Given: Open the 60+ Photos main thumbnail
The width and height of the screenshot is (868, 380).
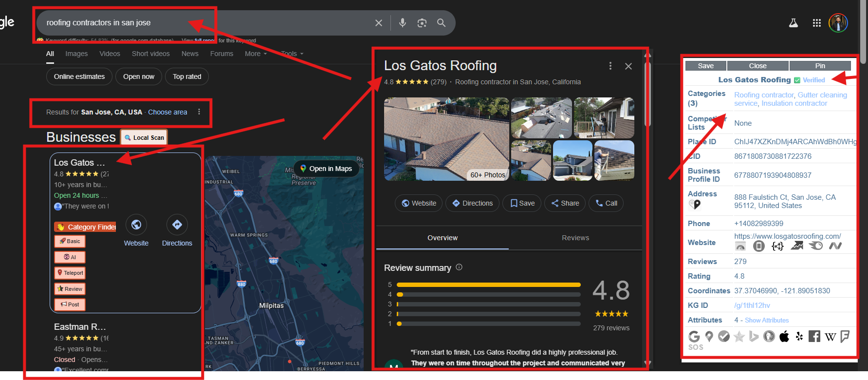Looking at the screenshot, I should pos(446,139).
